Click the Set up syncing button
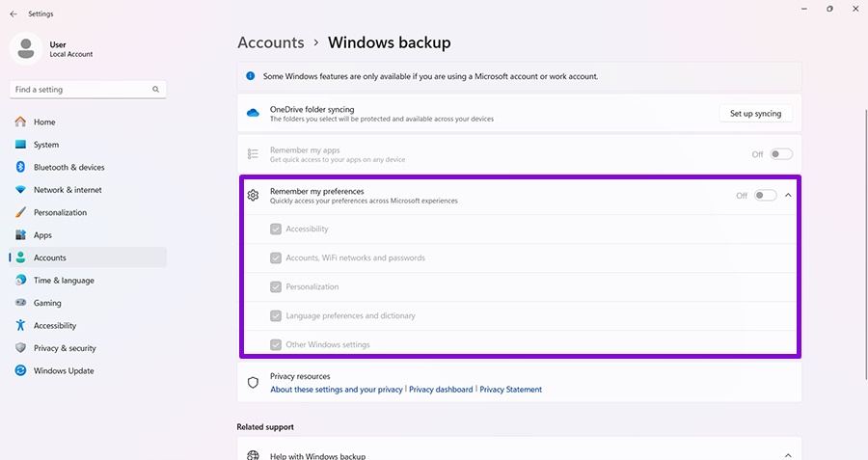Image resolution: width=868 pixels, height=460 pixels. coord(755,114)
